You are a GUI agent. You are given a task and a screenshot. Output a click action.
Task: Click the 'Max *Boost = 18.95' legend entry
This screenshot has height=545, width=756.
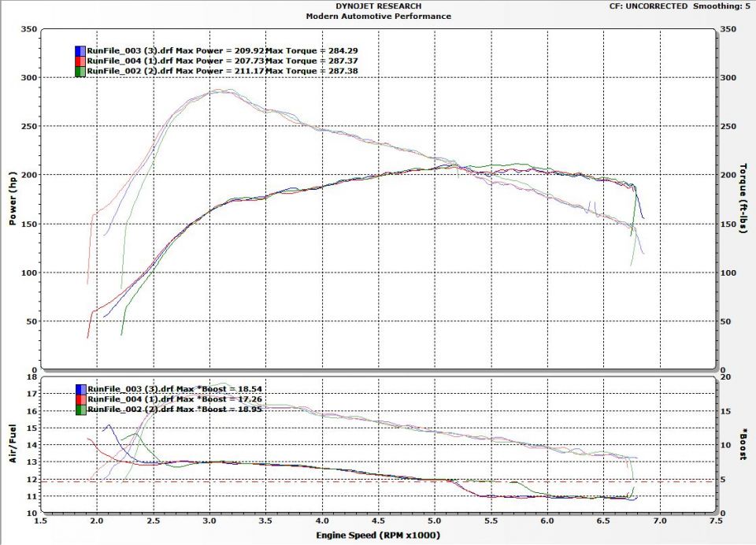(219, 409)
